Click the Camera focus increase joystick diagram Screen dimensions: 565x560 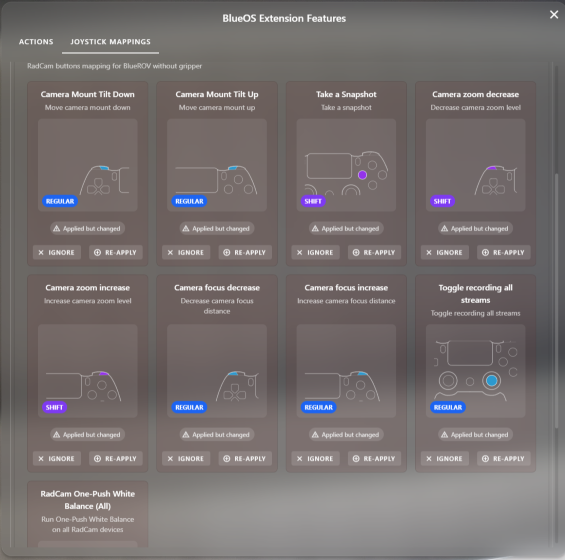[x=346, y=371]
